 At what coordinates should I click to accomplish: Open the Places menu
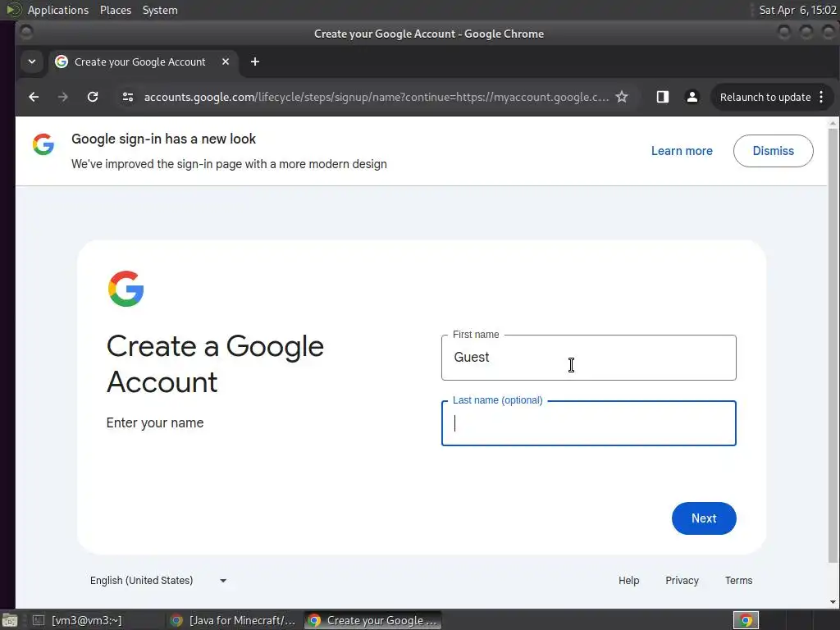tap(115, 10)
